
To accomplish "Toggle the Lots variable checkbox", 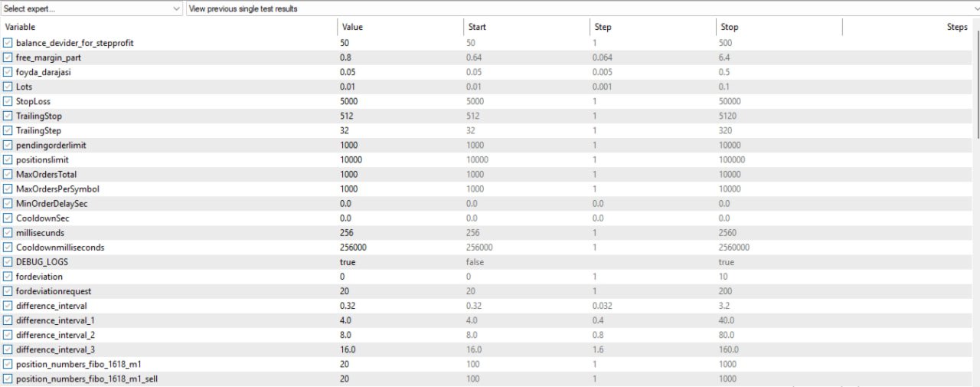I will [x=8, y=87].
